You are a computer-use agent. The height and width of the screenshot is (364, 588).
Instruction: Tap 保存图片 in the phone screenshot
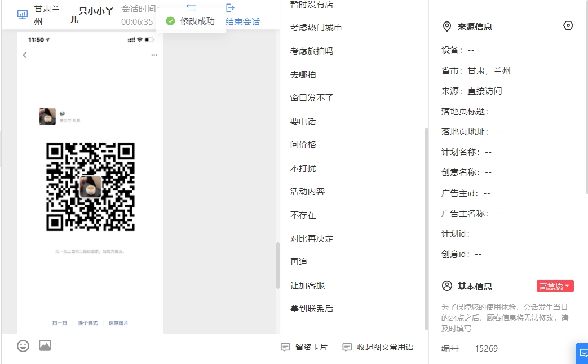tap(118, 323)
